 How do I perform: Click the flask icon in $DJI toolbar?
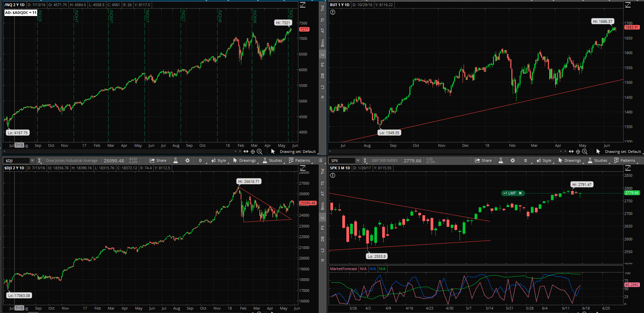click(176, 160)
